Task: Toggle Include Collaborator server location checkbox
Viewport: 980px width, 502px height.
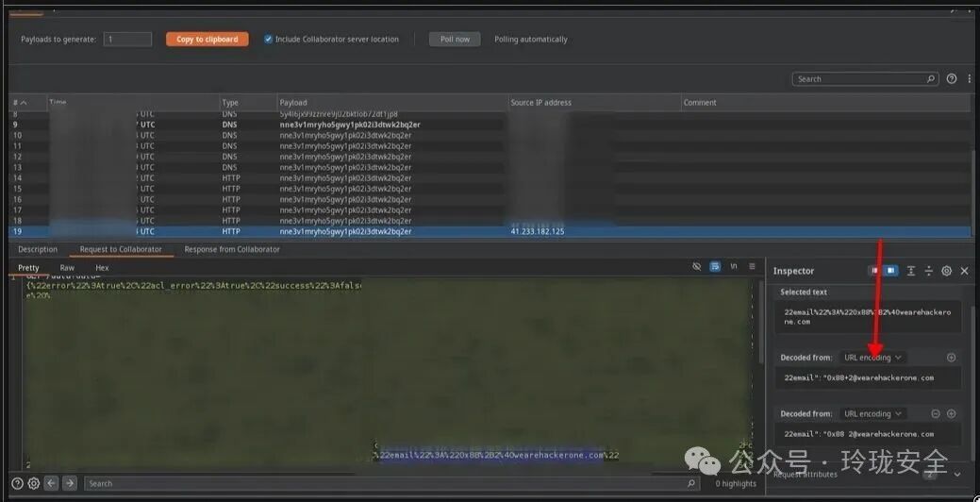Action: (x=268, y=39)
